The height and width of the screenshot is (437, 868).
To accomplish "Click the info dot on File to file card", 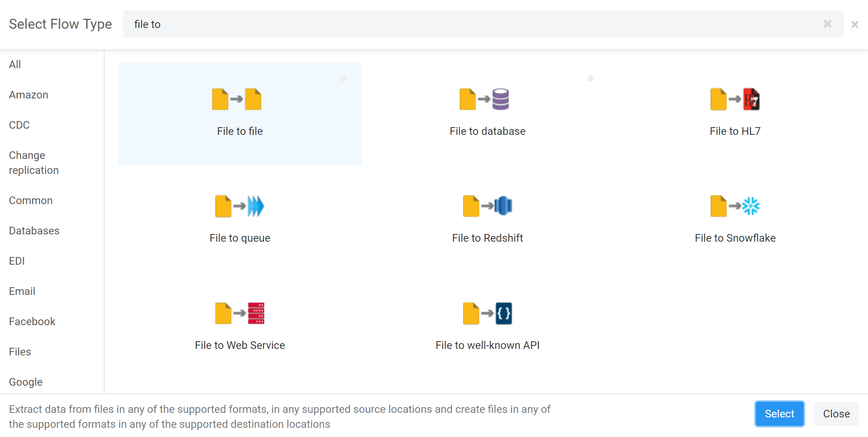I will coord(343,79).
